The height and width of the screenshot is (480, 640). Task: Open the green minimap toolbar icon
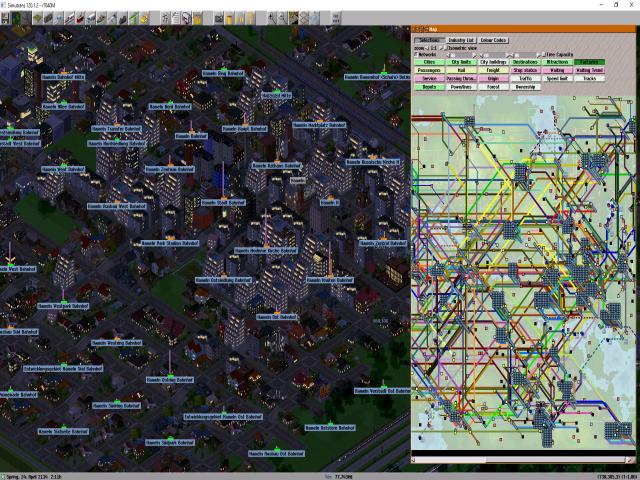17,18
